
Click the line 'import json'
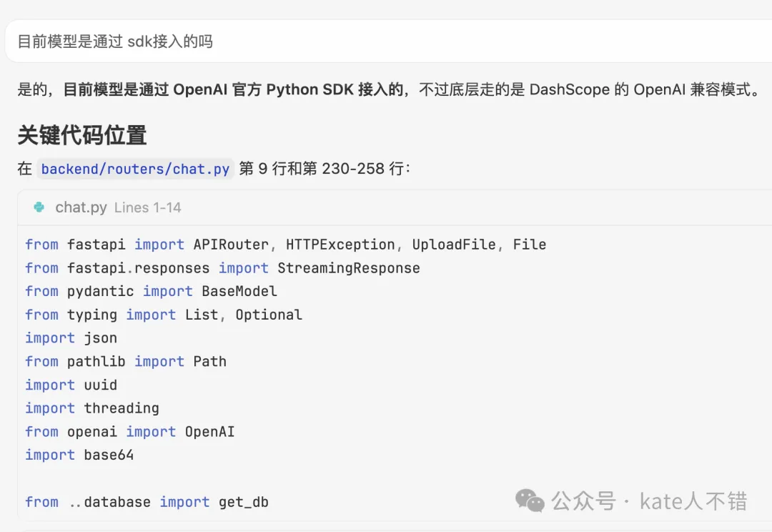pyautogui.click(x=71, y=338)
